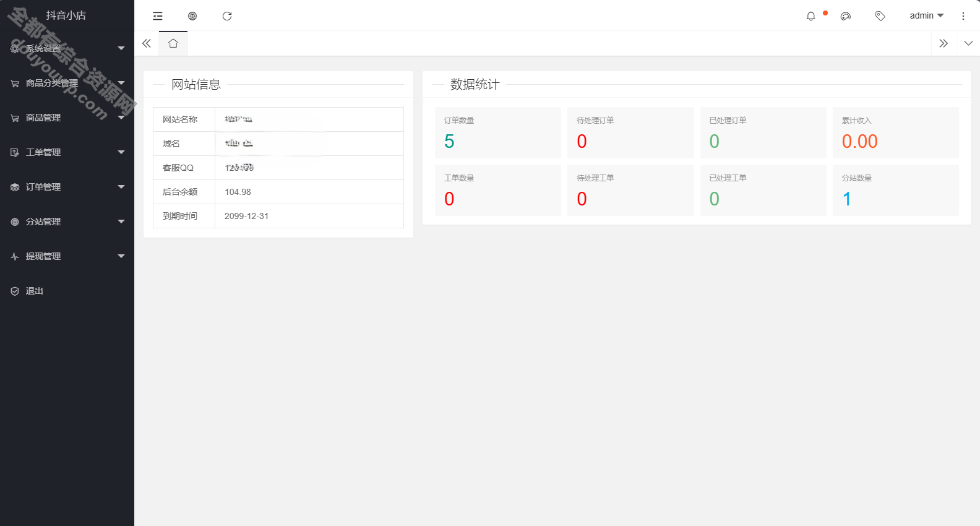Image resolution: width=980 pixels, height=526 pixels.
Task: Click the cart icon beside 商品管理
Action: (15, 118)
